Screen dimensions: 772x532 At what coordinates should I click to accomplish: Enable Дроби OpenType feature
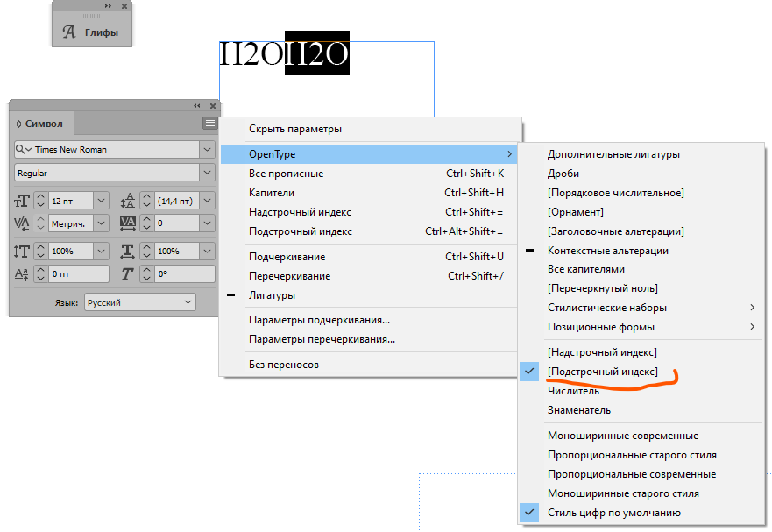click(641, 174)
